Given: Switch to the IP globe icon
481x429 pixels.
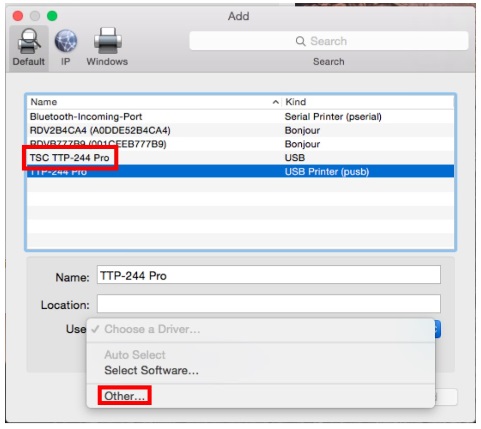Looking at the screenshot, I should coord(66,41).
